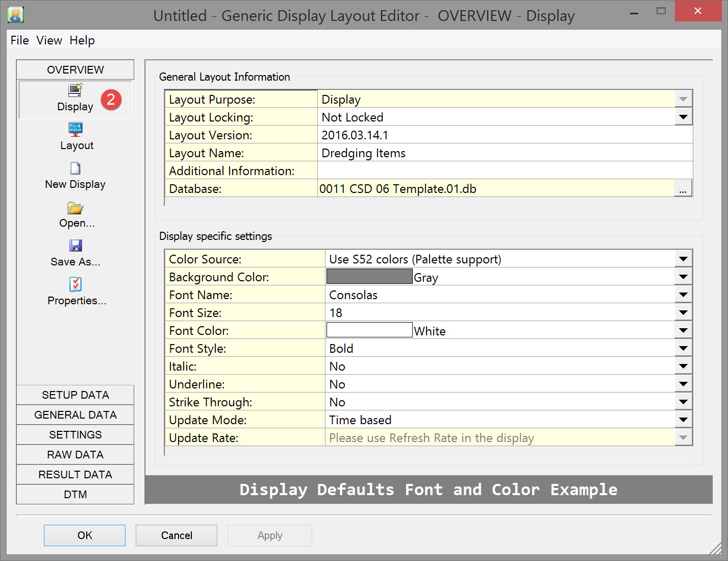Switch to the SETUP DATA section
Screen dimensions: 728x561
pyautogui.click(x=76, y=395)
